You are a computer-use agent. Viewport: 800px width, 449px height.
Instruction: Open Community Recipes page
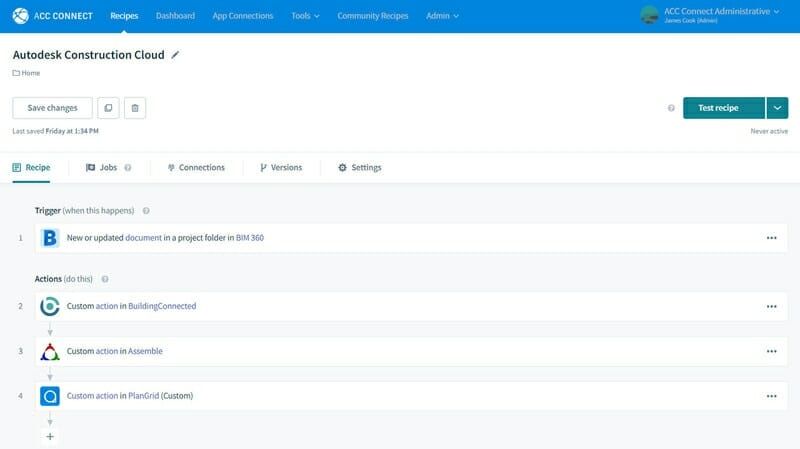[373, 16]
